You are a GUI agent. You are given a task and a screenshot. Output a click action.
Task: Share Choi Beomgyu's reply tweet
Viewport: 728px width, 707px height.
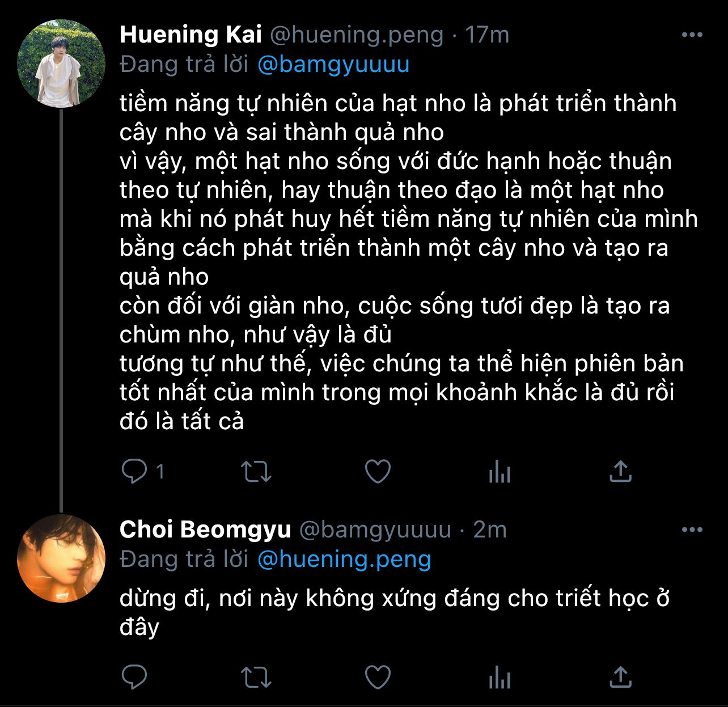click(x=620, y=677)
